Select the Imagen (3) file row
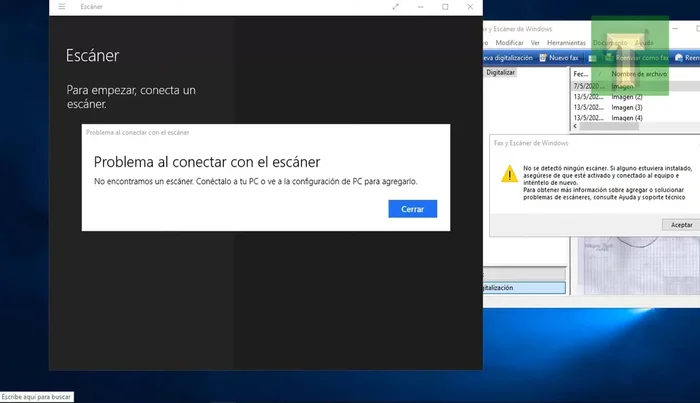The image size is (700, 403). [636, 108]
